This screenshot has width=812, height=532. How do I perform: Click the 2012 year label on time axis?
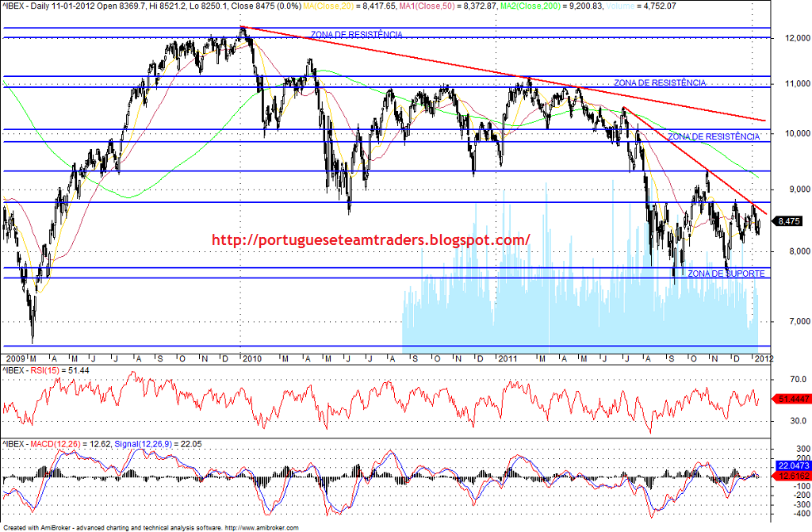click(x=764, y=358)
